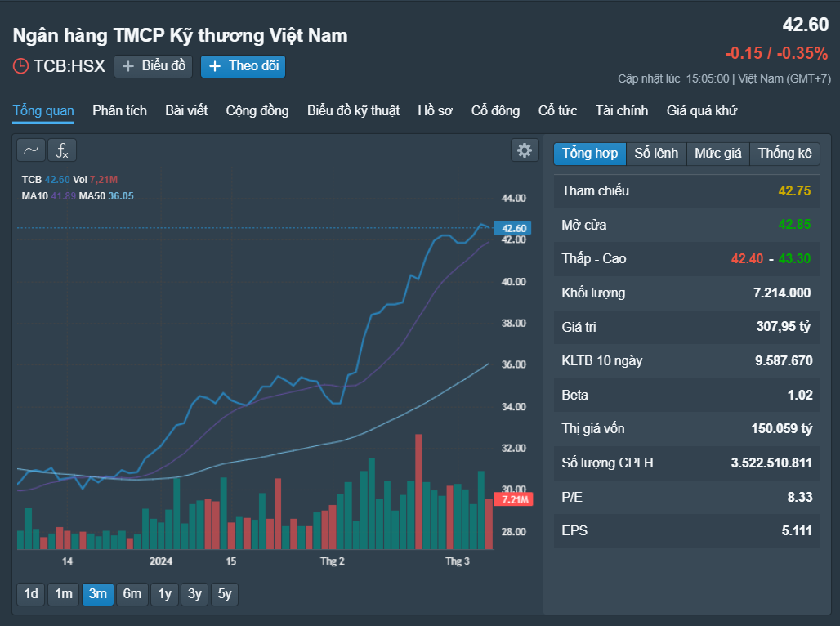Screen dimensions: 840x626
Task: Click the MA10 41.89 legend label
Action: [49, 196]
